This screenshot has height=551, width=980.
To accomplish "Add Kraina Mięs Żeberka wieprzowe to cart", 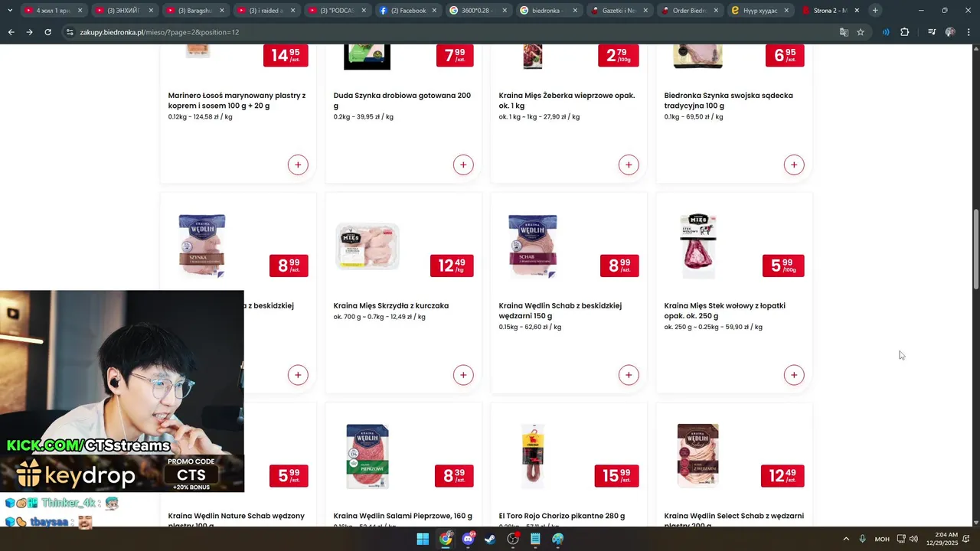I will (x=629, y=165).
